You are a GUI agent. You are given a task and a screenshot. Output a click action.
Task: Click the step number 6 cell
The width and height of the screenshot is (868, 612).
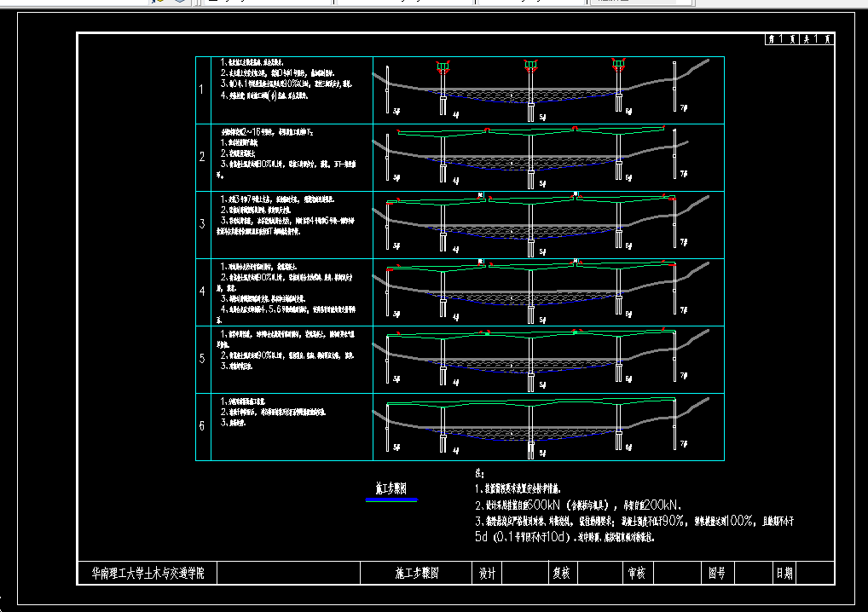[x=203, y=427]
